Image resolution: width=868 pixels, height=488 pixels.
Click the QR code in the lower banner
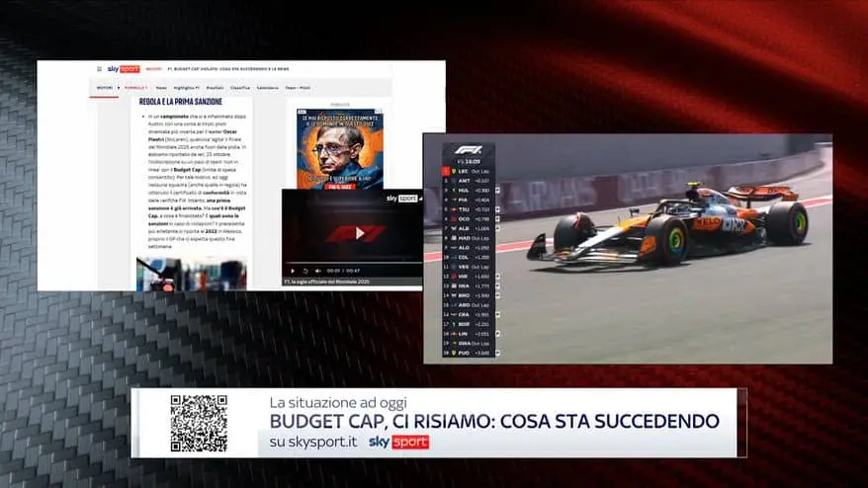199,423
